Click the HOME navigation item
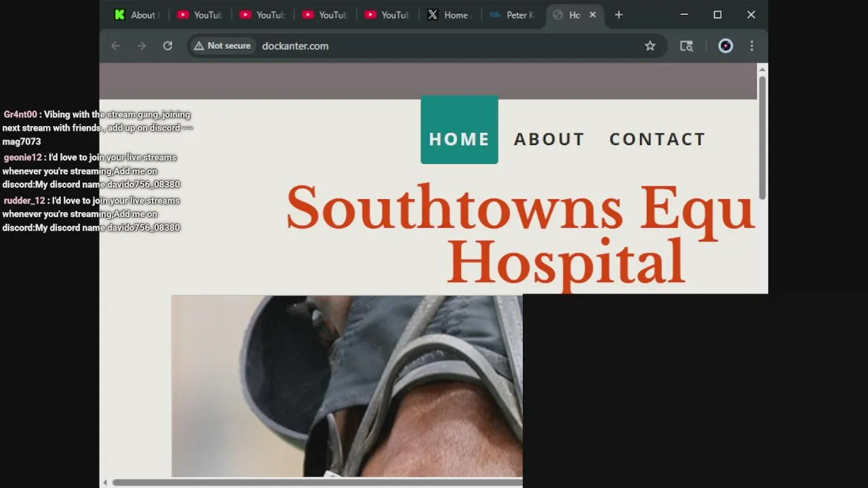868x488 pixels. click(x=459, y=130)
